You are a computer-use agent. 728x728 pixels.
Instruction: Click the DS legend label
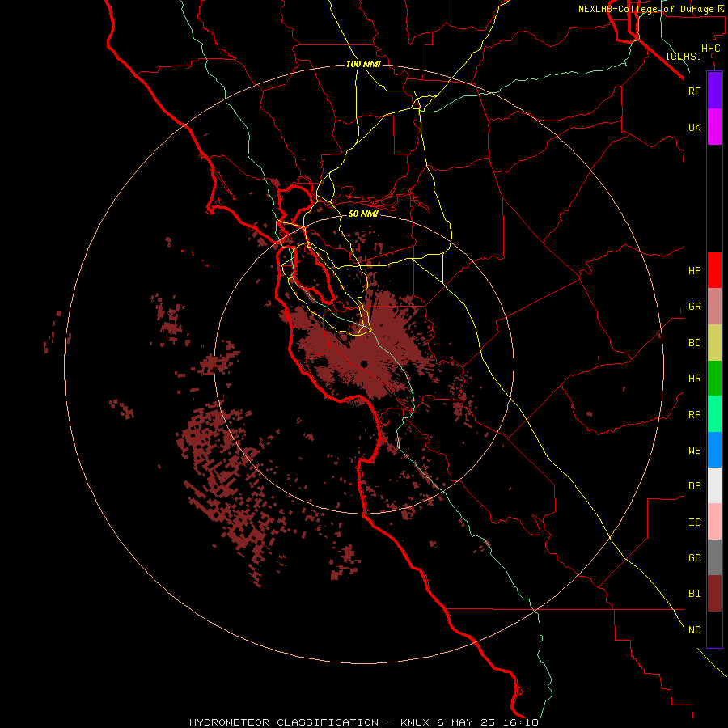694,486
